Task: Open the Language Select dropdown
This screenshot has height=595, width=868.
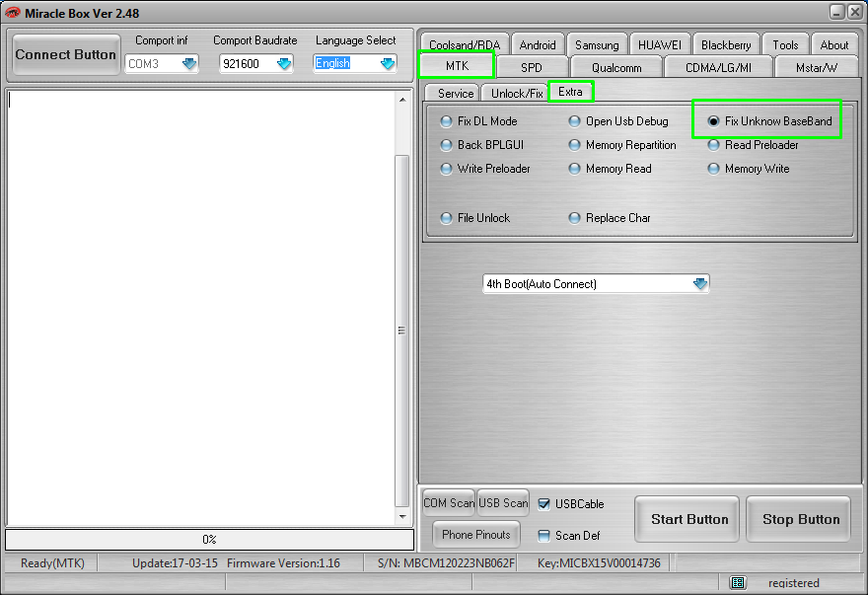Action: point(388,64)
